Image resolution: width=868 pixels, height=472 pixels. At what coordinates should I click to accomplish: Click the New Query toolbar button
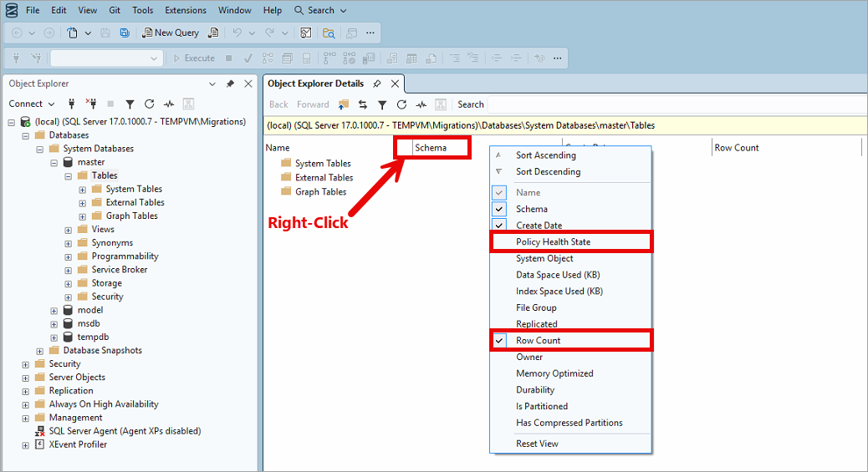click(x=171, y=33)
